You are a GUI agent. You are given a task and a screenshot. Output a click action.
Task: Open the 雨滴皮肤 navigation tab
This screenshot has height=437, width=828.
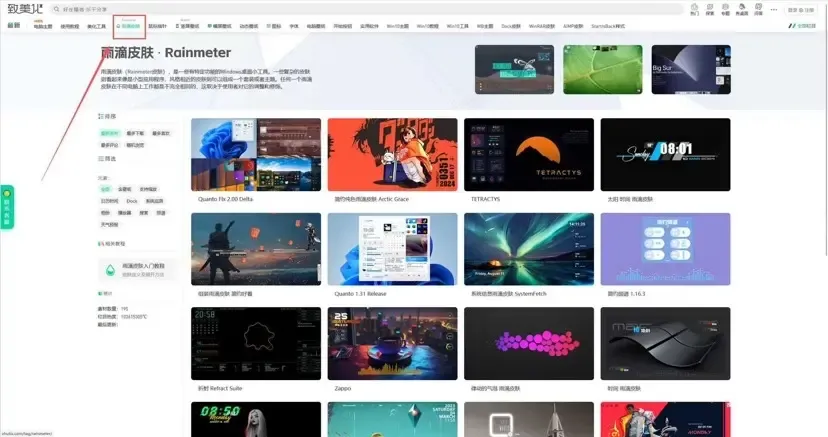[129, 26]
